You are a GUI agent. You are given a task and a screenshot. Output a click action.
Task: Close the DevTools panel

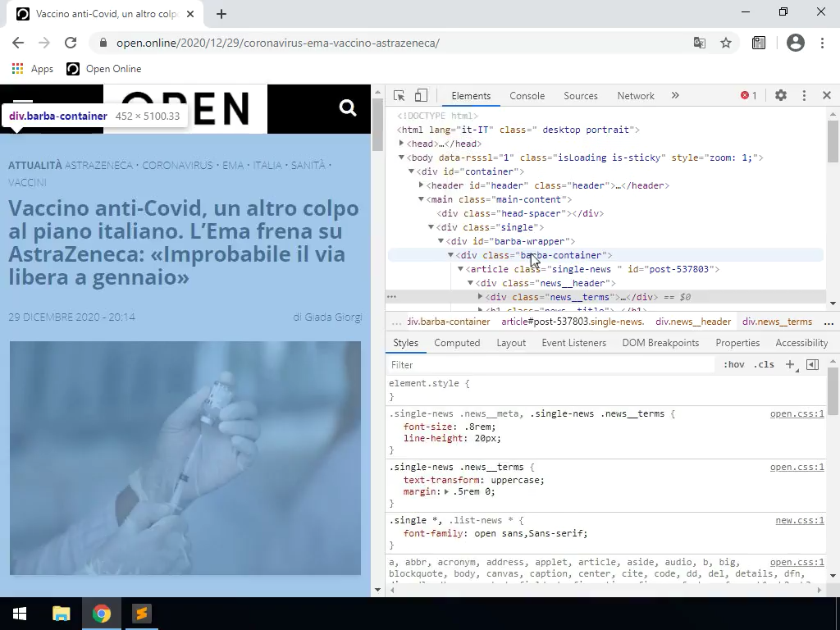[827, 95]
